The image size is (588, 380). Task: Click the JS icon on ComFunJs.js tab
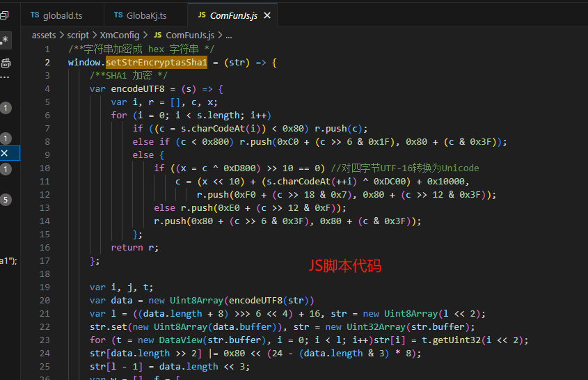tap(202, 15)
